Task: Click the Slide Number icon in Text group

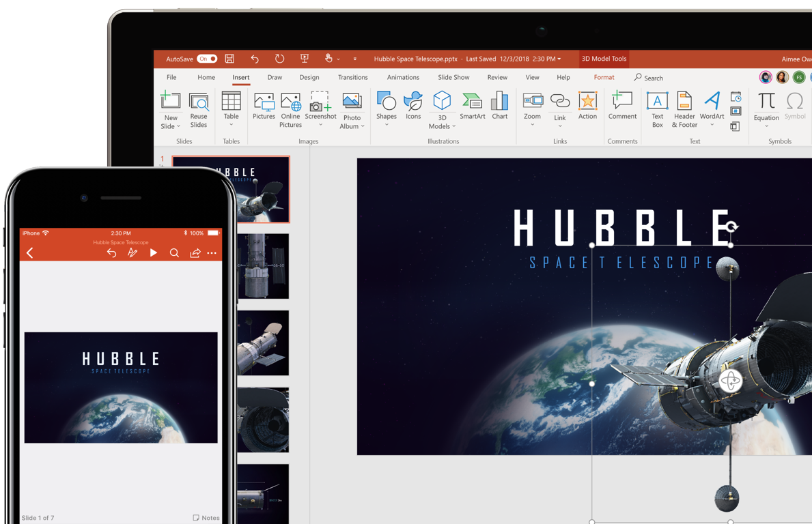Action: [x=736, y=111]
